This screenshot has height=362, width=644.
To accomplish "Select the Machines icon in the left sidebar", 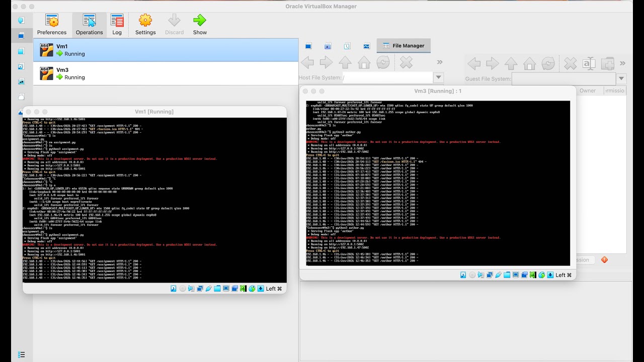I will pos(21,36).
